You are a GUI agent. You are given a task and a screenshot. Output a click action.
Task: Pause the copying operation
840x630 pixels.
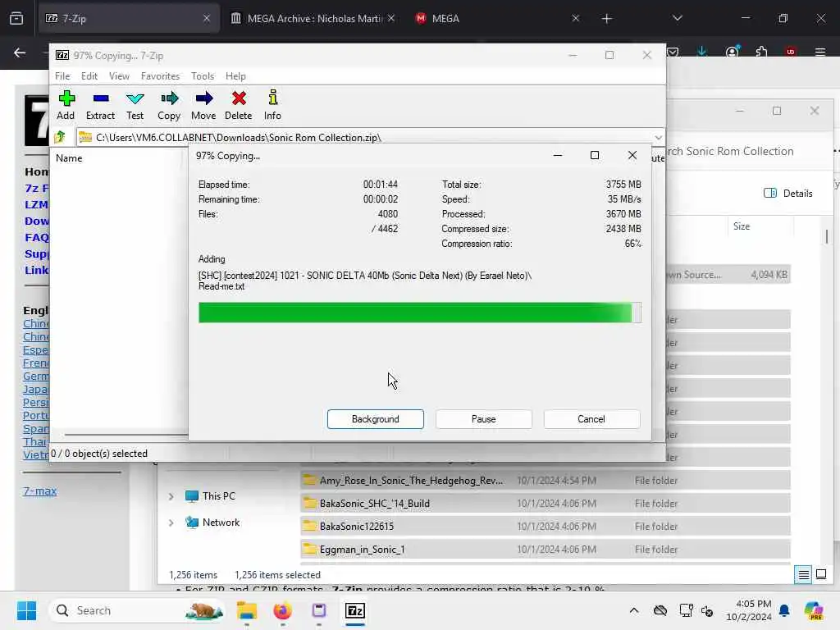click(x=484, y=419)
